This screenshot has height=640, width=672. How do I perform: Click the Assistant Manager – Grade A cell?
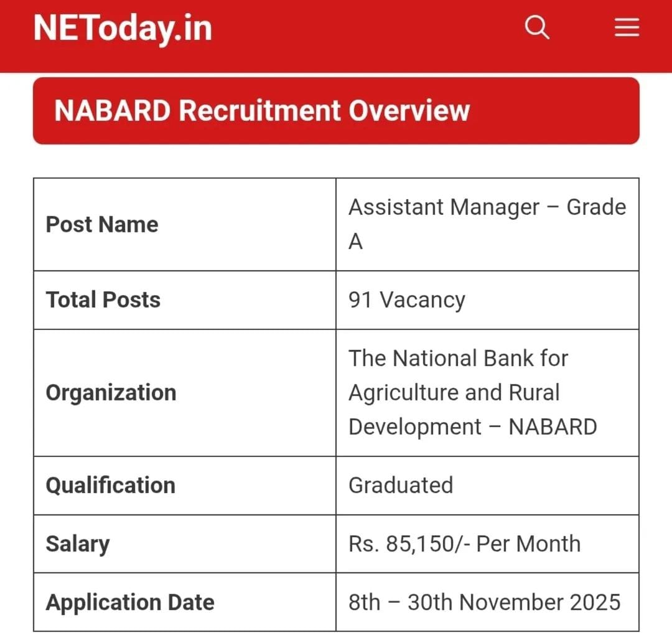point(487,224)
